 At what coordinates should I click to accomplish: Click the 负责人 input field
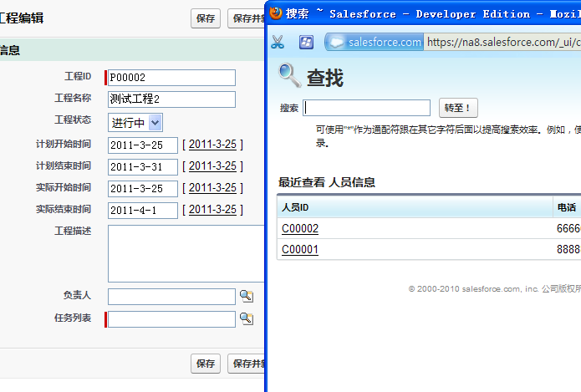pyautogui.click(x=171, y=297)
